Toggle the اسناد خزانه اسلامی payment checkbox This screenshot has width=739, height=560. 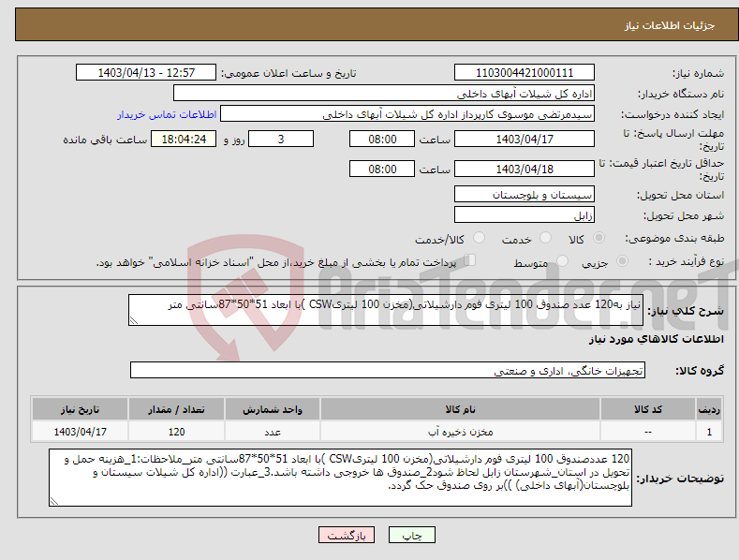[x=470, y=260]
